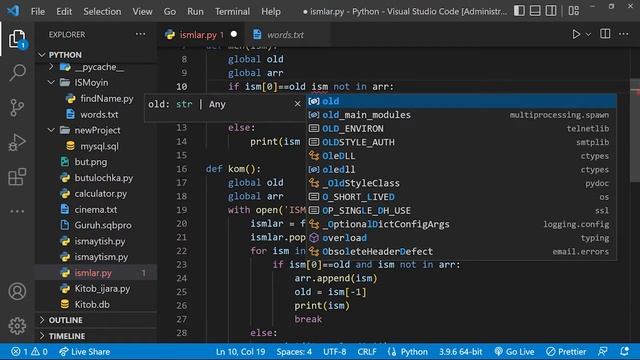
Task: Open the Run and Debug view
Action: tap(17, 142)
